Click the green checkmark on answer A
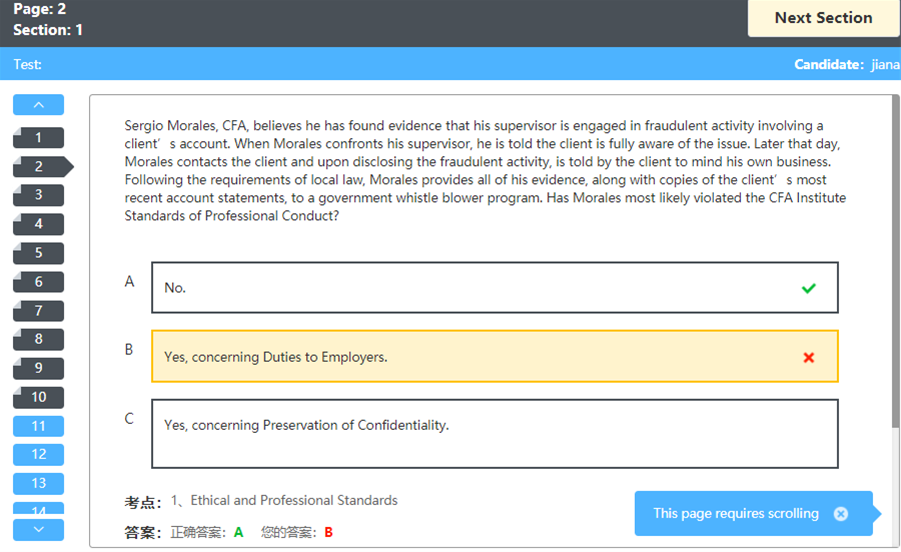This screenshot has width=901, height=552. 808,288
